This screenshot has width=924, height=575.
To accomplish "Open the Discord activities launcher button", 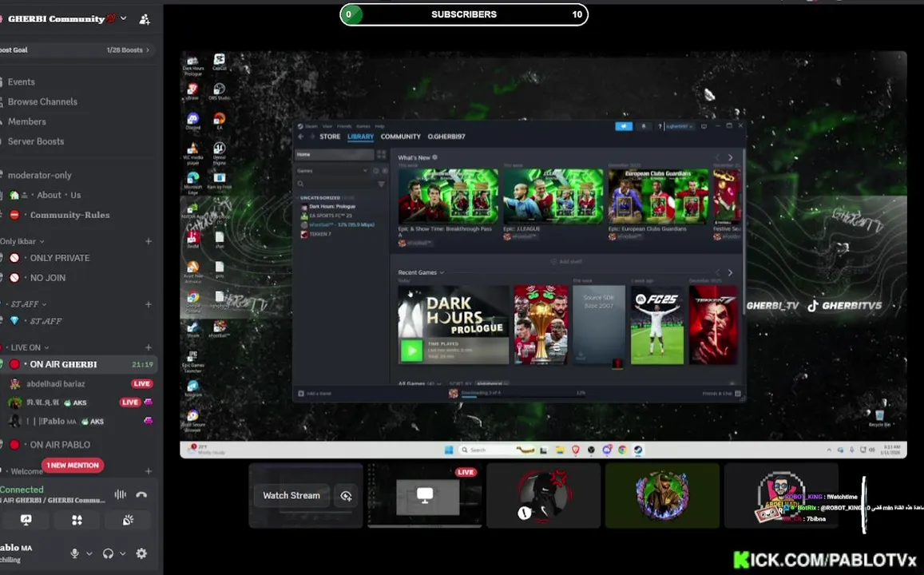I will pyautogui.click(x=77, y=520).
